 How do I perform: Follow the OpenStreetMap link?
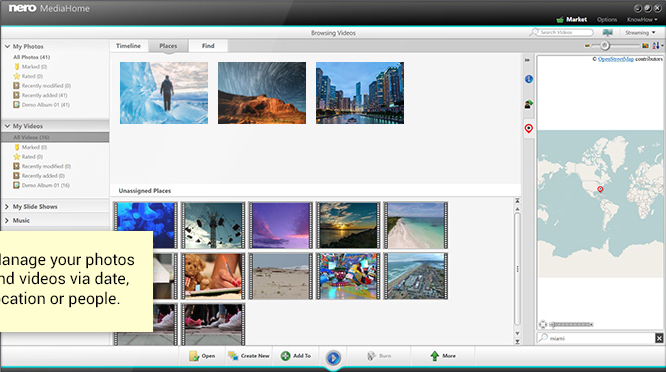[615, 59]
